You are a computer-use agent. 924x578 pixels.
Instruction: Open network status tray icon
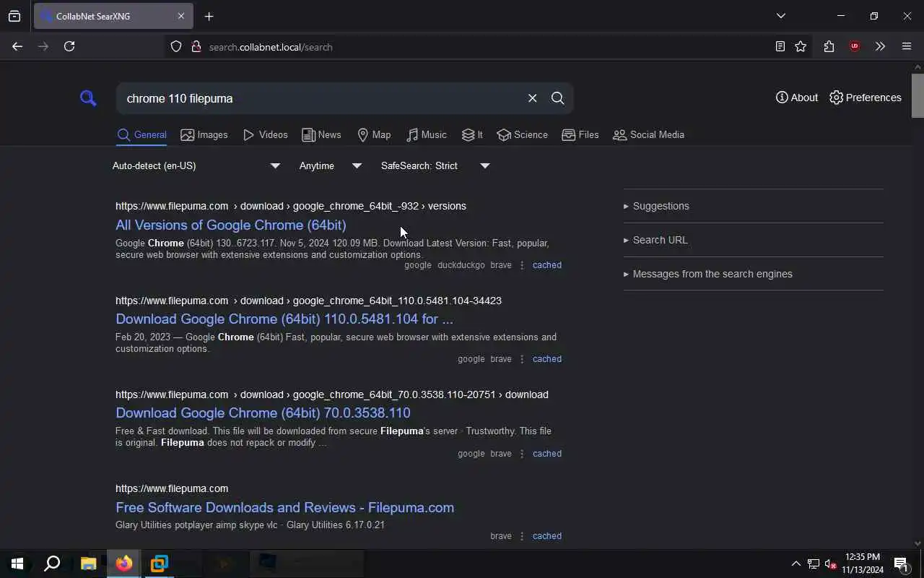tap(814, 564)
